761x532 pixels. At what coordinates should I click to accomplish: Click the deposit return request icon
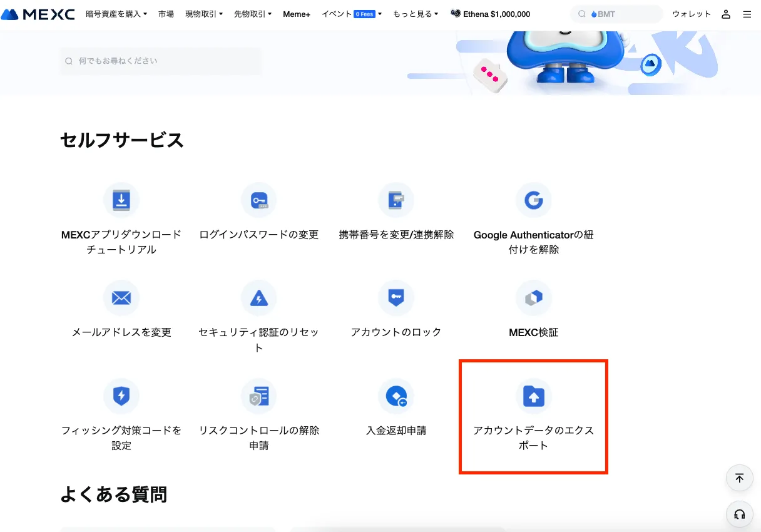pyautogui.click(x=396, y=396)
